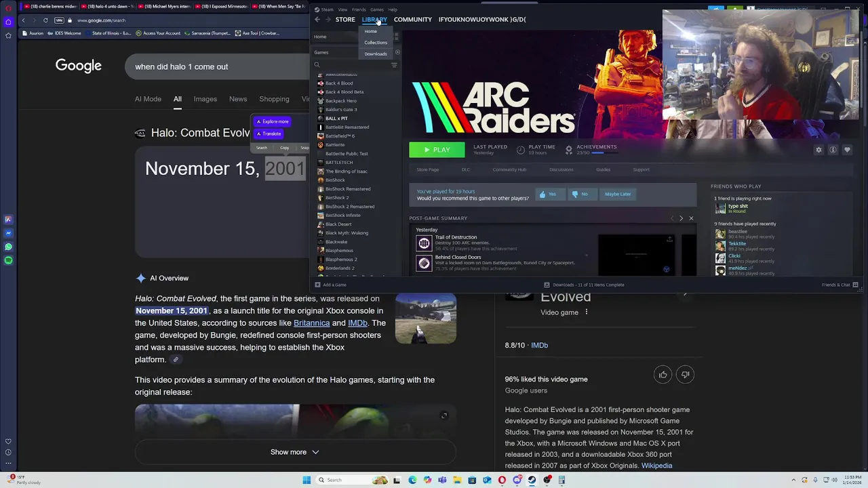
Task: Open the library filter options icon
Action: 394,65
